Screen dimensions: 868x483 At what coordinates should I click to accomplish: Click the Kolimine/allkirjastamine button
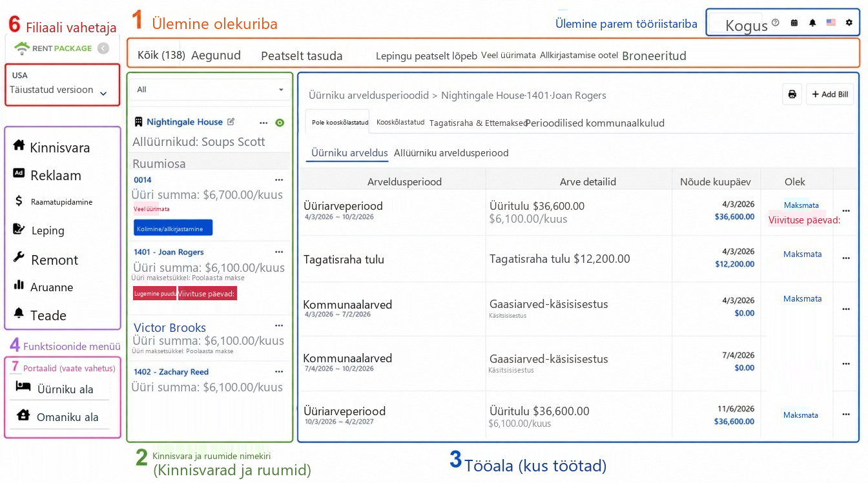pos(173,229)
